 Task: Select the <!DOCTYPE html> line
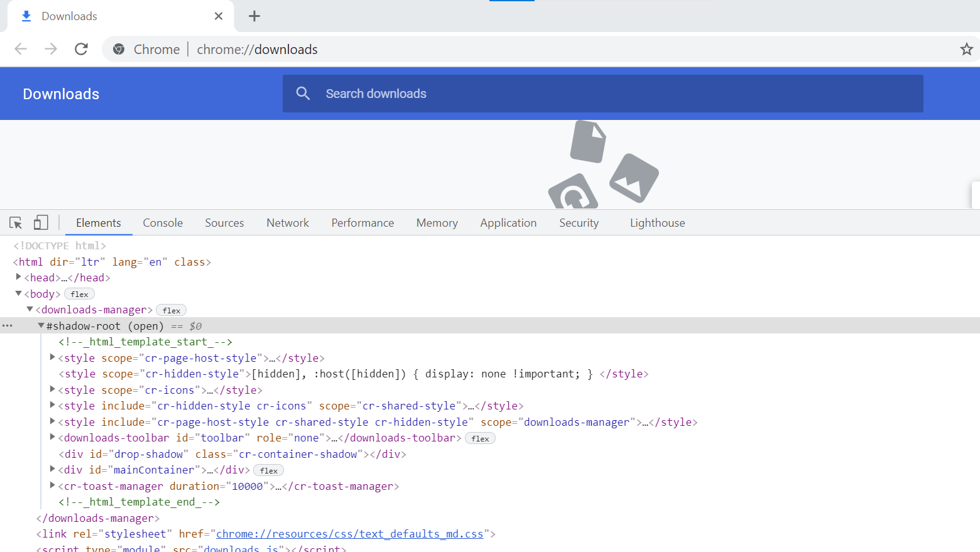tap(60, 246)
